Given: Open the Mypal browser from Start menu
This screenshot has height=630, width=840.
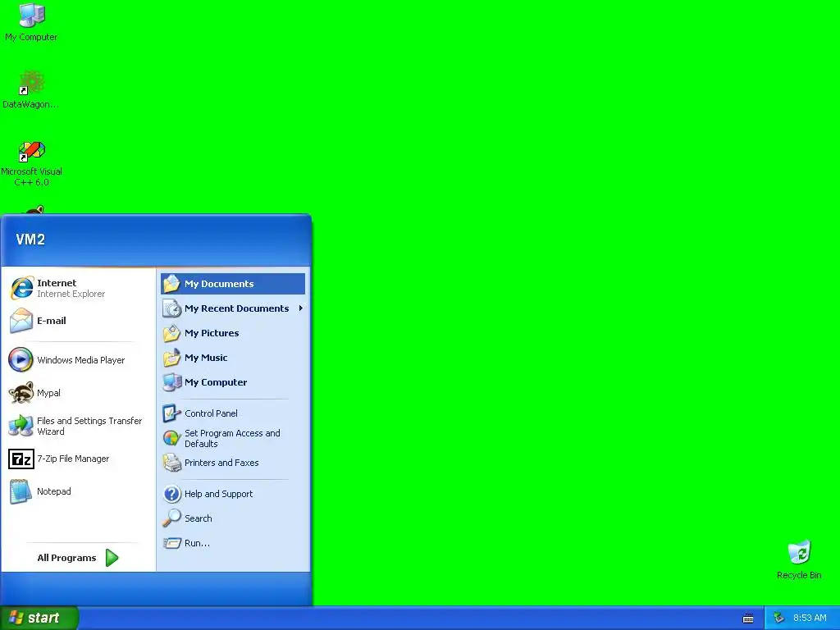Looking at the screenshot, I should 78,393.
